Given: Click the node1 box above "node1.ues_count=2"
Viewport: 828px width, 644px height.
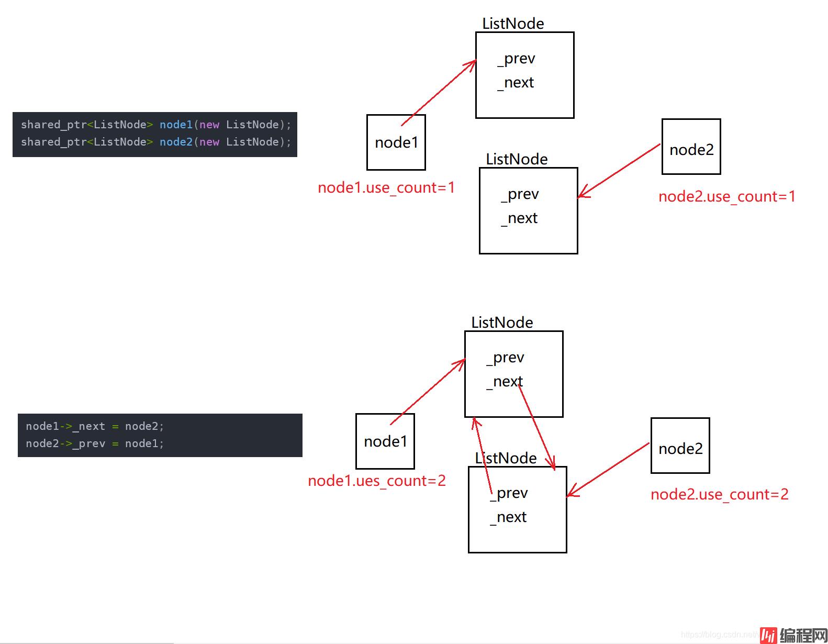Looking at the screenshot, I should 385,441.
